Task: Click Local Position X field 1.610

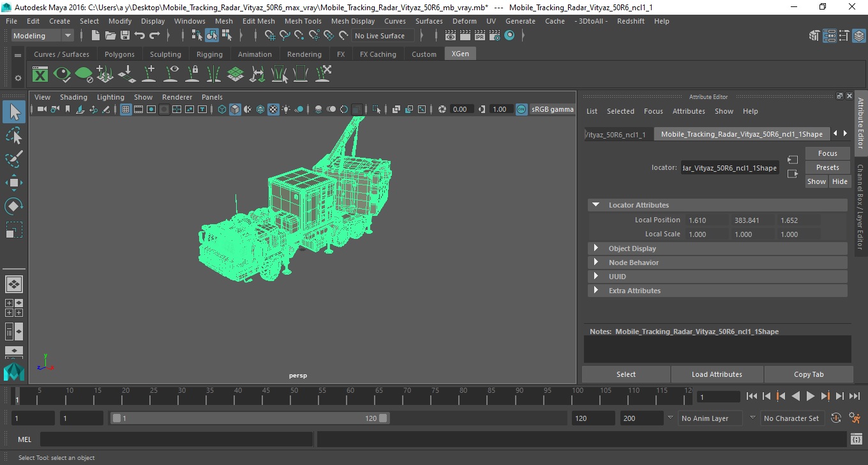Action: pyautogui.click(x=707, y=220)
